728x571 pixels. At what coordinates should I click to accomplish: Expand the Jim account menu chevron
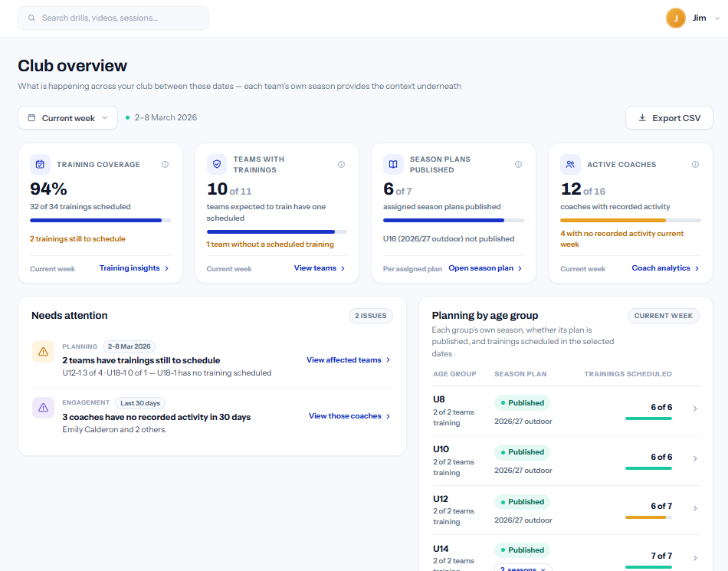click(x=717, y=18)
